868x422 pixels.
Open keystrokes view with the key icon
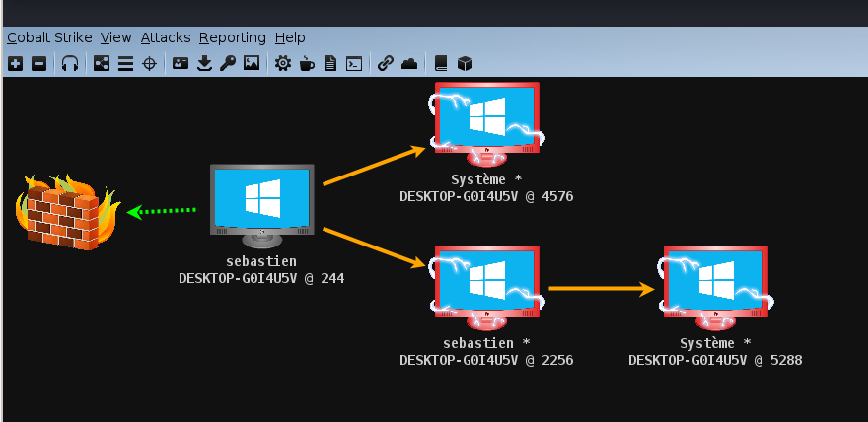(x=228, y=64)
